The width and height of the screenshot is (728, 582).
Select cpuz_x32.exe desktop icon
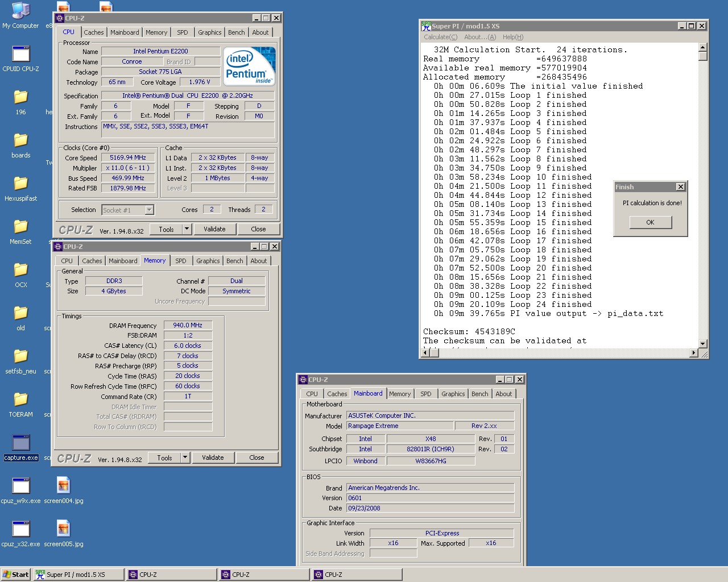pos(20,534)
